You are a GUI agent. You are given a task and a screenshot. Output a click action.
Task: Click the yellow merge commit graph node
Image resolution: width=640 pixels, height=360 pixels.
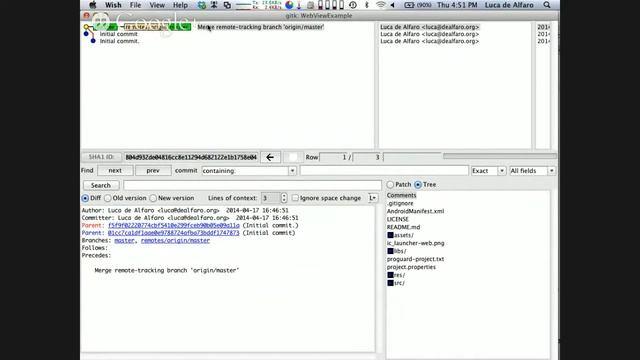coord(86,27)
